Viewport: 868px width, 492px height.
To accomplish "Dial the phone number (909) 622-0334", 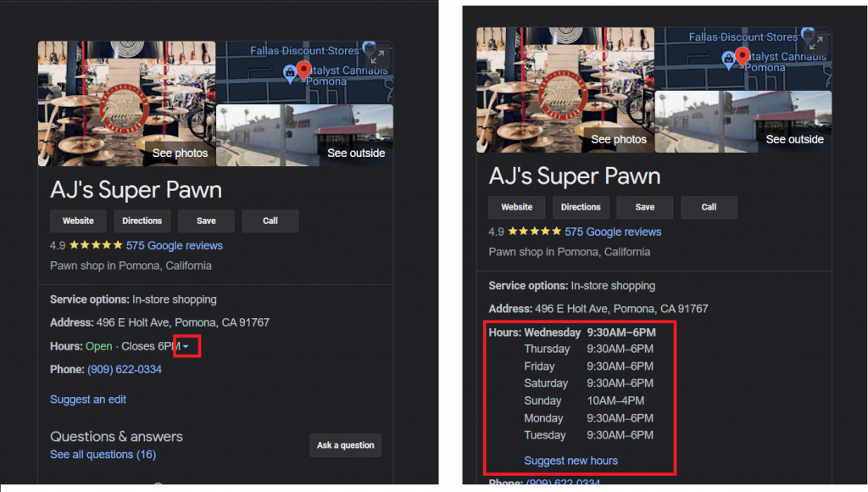I will pos(125,369).
